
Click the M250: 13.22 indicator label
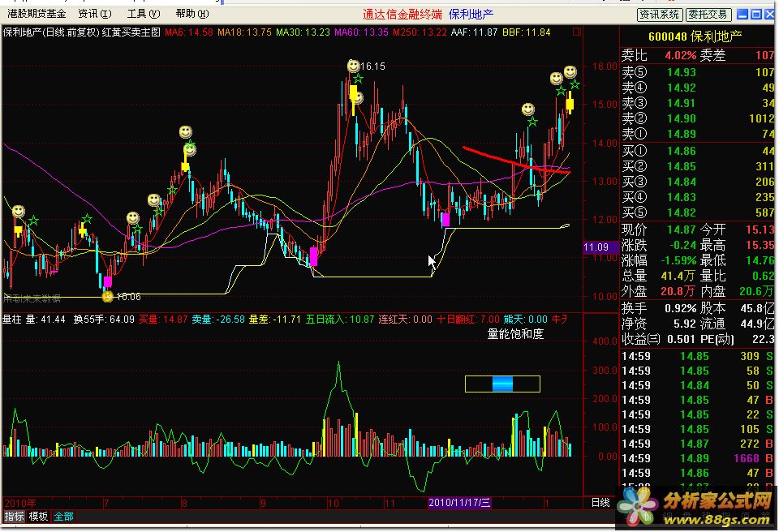click(420, 32)
